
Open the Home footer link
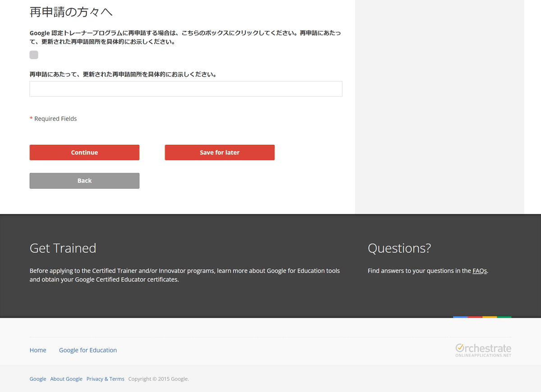(38, 350)
